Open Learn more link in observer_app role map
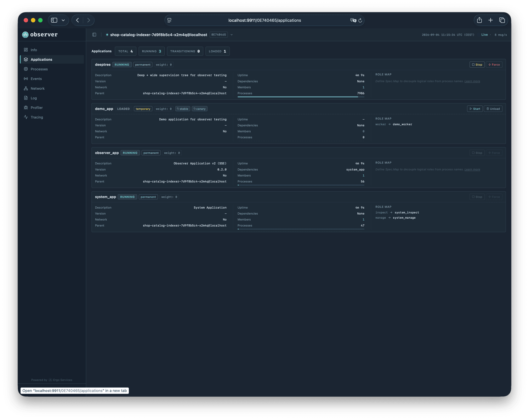 (x=472, y=169)
